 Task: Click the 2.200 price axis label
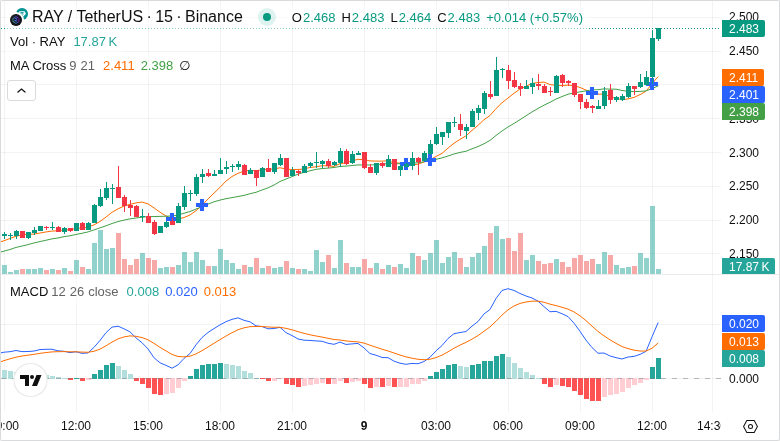(744, 220)
